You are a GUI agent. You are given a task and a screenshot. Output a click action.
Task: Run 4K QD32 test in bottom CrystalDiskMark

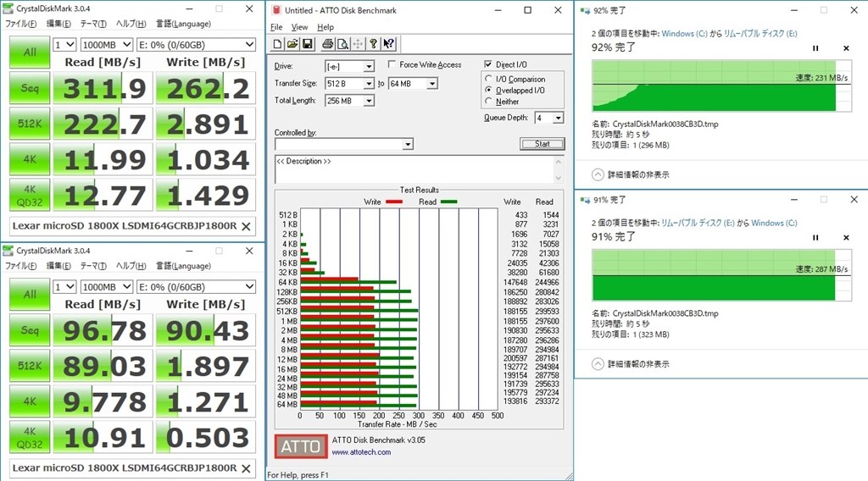point(30,437)
